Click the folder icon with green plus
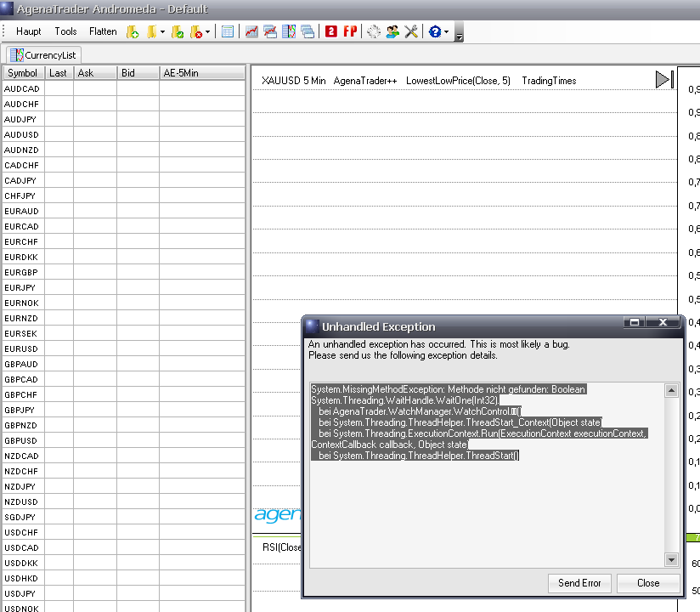Viewport: 700px width, 612px height. pyautogui.click(x=133, y=31)
